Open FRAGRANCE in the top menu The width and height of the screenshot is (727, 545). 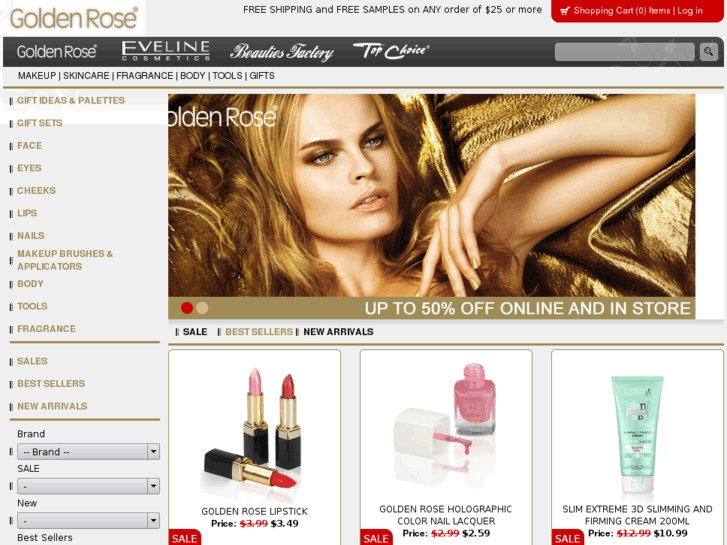[145, 76]
